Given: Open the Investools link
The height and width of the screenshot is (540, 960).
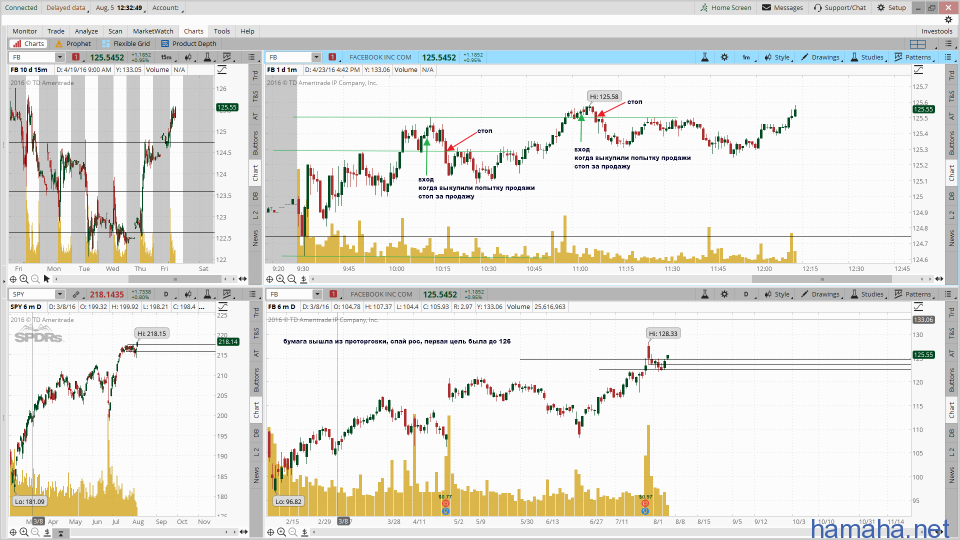Looking at the screenshot, I should coord(937,31).
